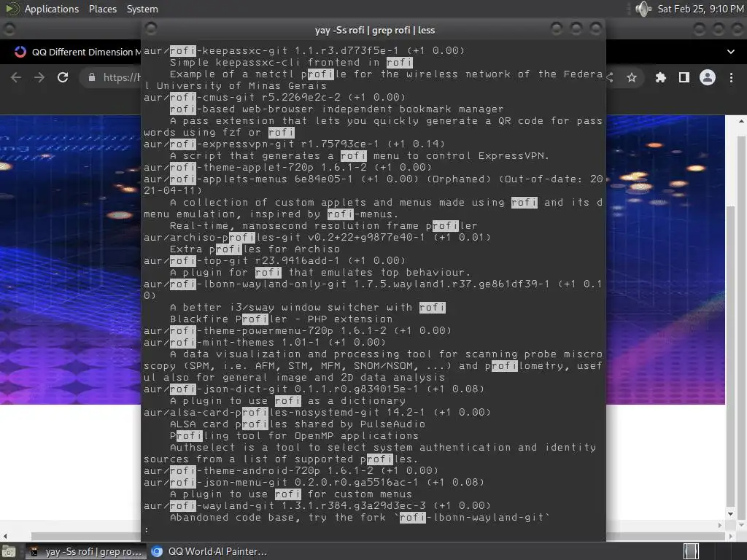This screenshot has width=747, height=560.
Task: Click the browser forward arrow
Action: click(39, 77)
